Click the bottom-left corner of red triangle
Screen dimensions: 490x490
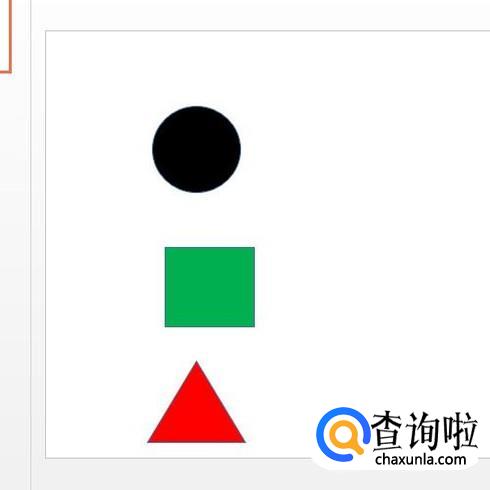(x=149, y=442)
